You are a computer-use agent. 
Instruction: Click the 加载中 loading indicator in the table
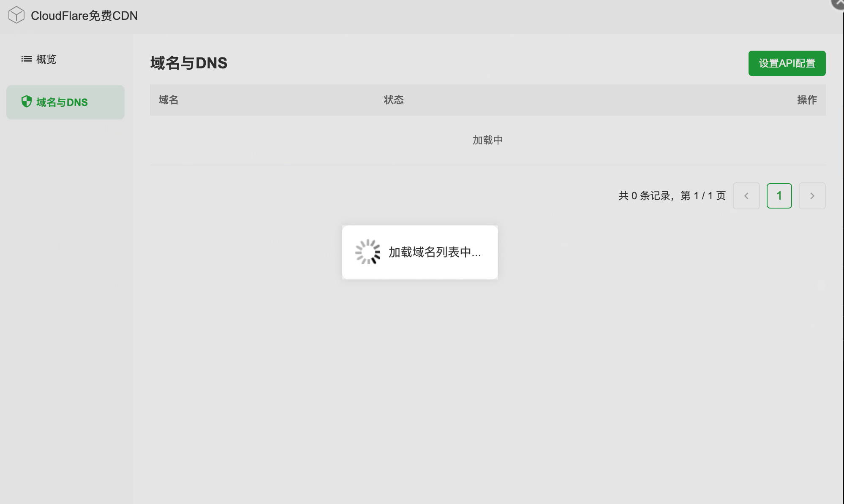tap(487, 140)
